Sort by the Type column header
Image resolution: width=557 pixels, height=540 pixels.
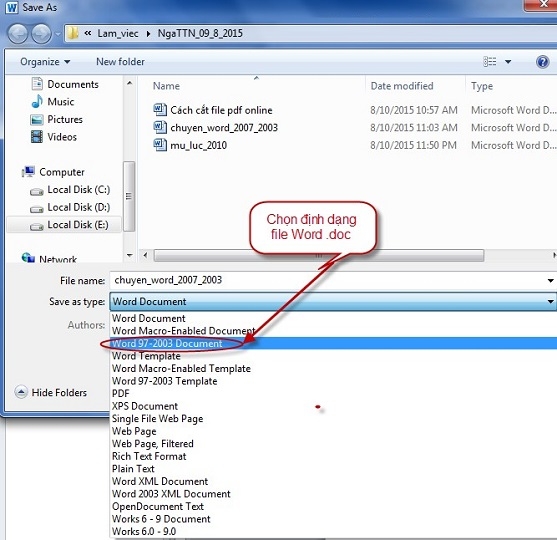click(x=482, y=86)
